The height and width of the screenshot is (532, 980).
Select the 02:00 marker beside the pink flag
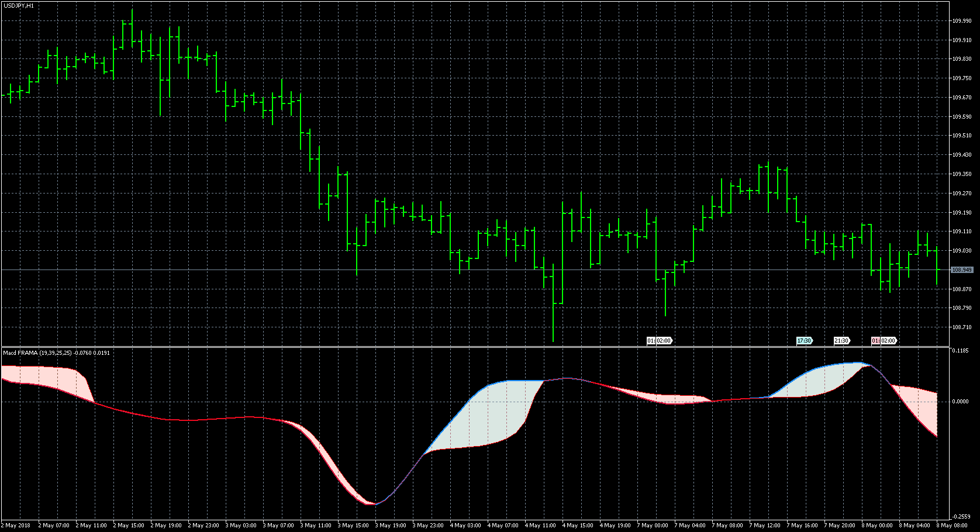coord(888,340)
